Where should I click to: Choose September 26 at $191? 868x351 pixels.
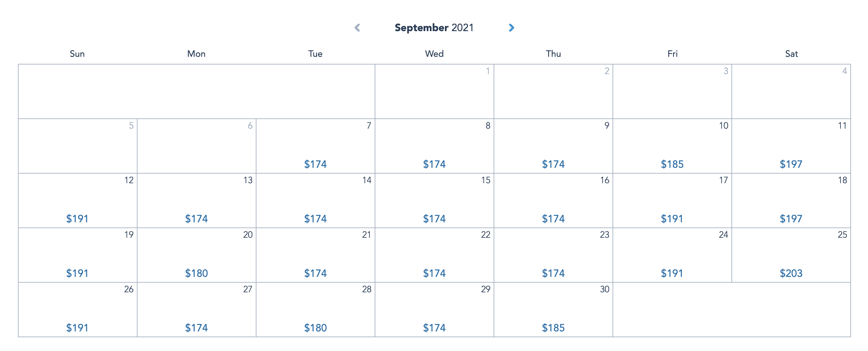pos(78,310)
